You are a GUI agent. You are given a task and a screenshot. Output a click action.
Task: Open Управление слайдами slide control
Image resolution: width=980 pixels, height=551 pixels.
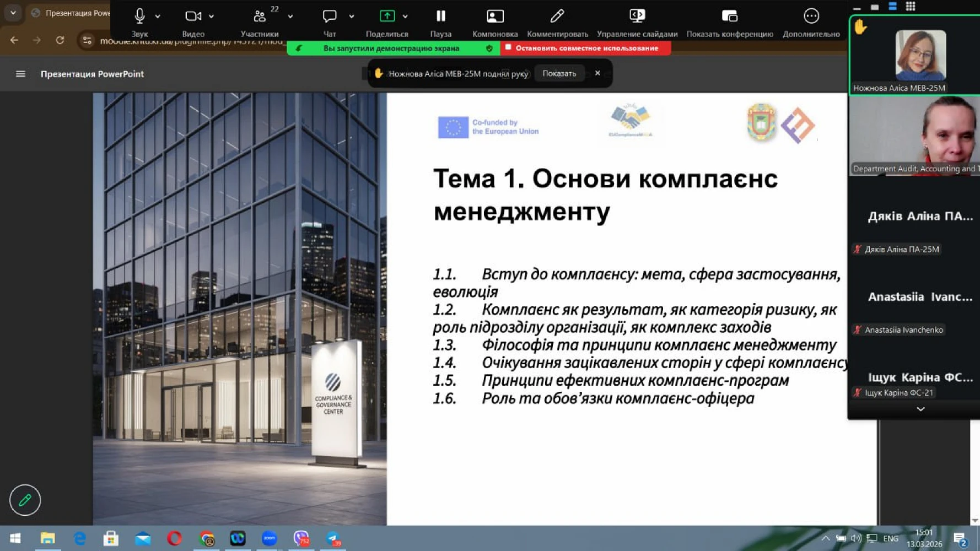(637, 17)
